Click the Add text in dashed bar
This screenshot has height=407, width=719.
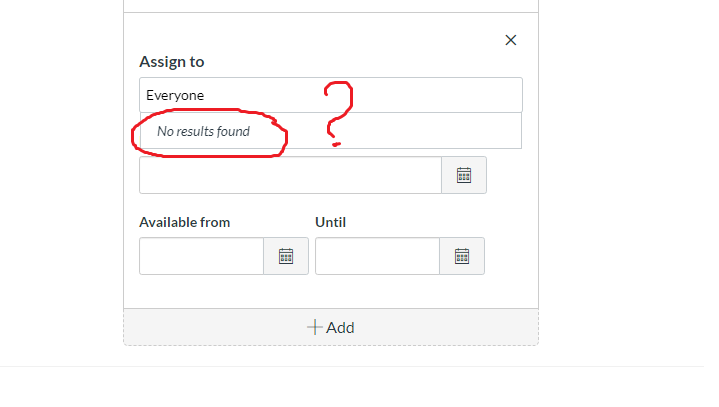point(340,327)
